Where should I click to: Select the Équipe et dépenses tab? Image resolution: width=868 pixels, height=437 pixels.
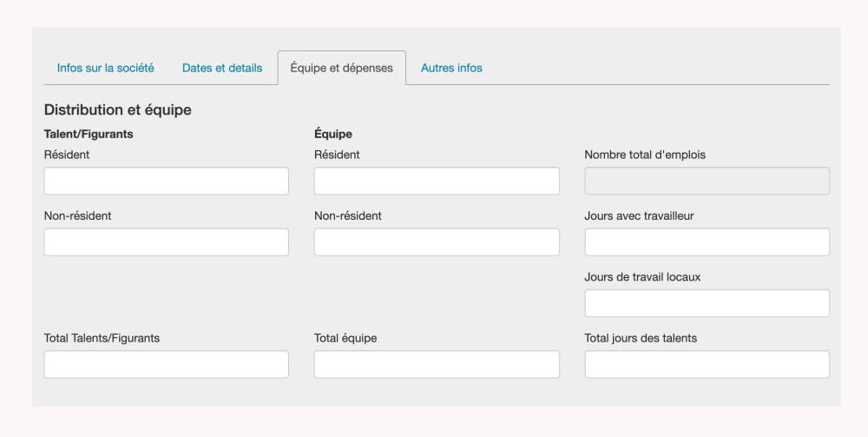point(341,68)
